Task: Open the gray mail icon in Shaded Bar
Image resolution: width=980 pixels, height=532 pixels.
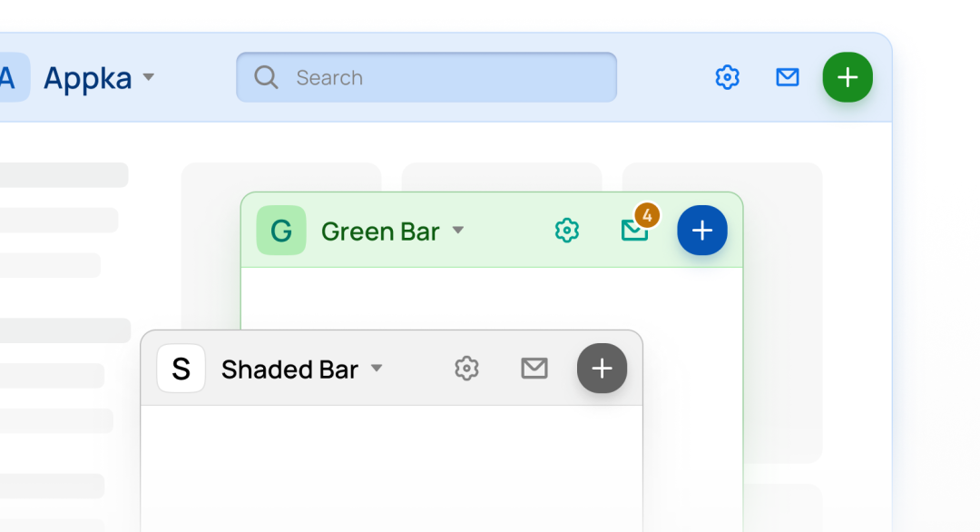Action: point(534,369)
